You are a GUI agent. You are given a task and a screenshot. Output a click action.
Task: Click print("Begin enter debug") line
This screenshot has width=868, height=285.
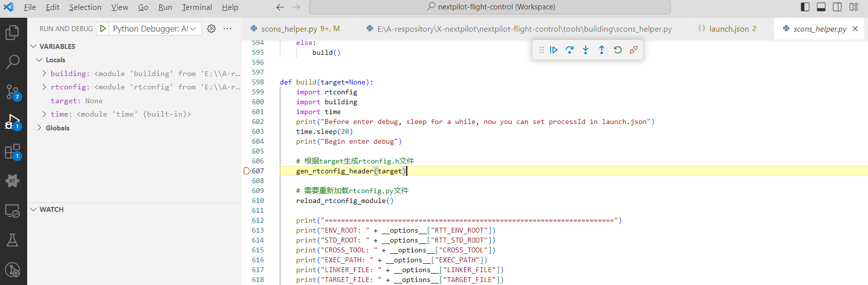coord(349,141)
